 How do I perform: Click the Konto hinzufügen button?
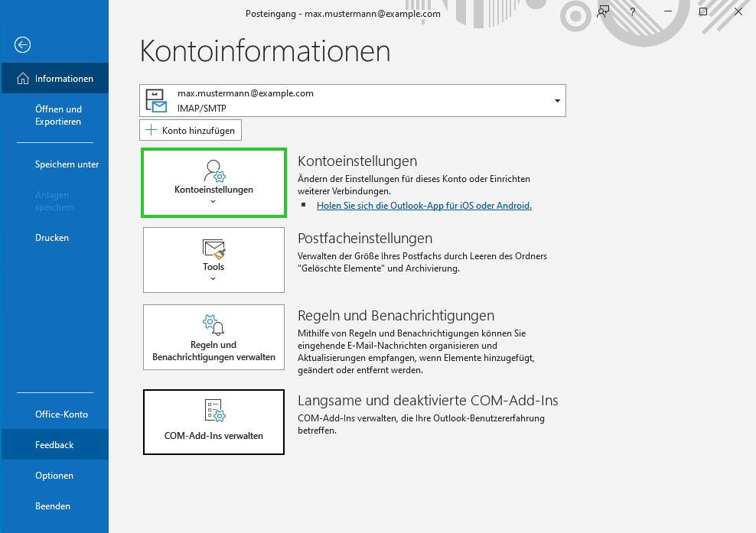[191, 130]
